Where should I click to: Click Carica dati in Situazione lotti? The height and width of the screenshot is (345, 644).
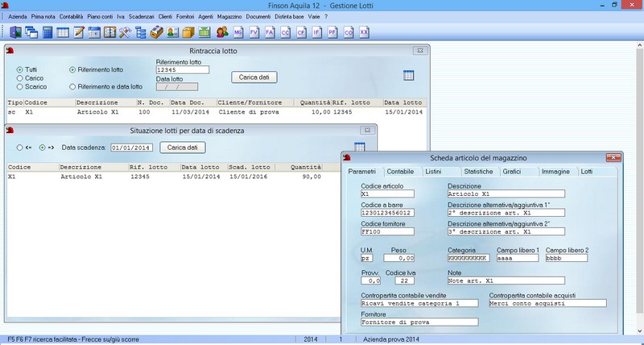pos(183,148)
